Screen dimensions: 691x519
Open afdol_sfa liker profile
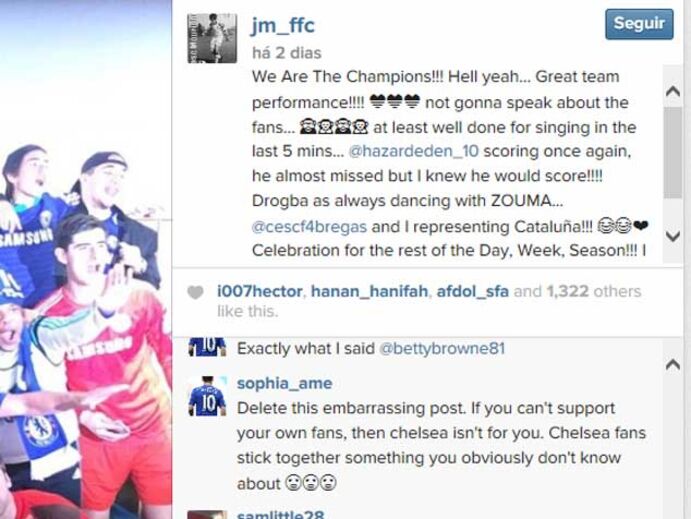pos(472,291)
